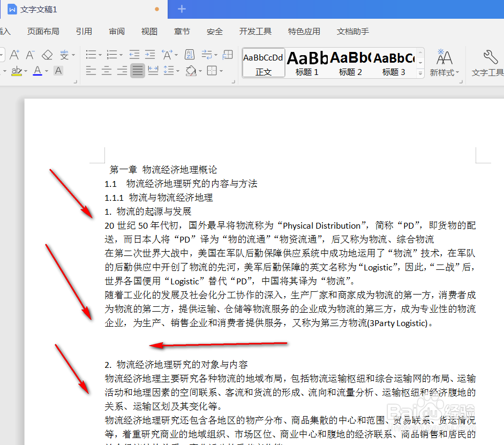Expand font color dropdown arrow

coord(47,71)
